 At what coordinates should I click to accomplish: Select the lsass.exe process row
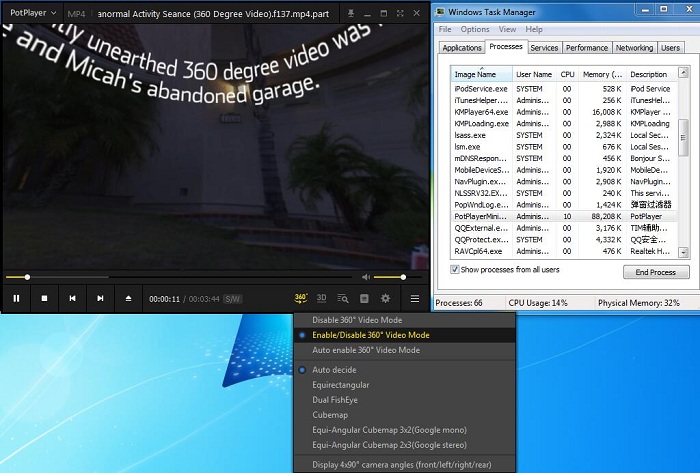coord(564,135)
